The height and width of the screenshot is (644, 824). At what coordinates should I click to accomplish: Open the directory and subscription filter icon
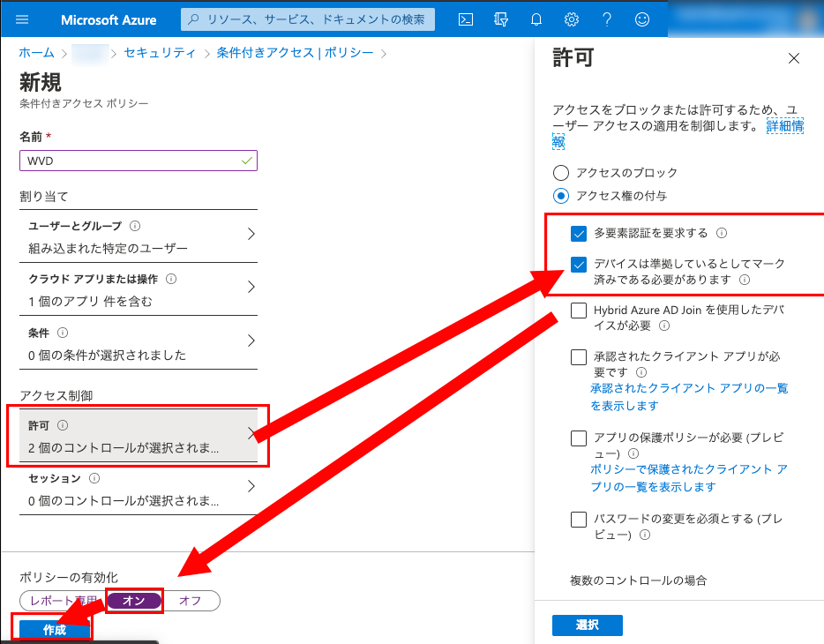[x=501, y=20]
